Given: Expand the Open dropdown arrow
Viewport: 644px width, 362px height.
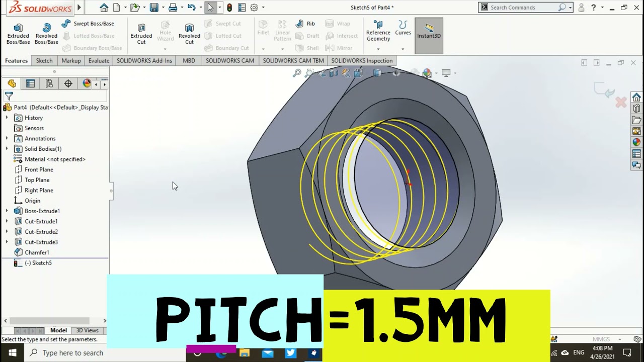Looking at the screenshot, I should [x=143, y=8].
